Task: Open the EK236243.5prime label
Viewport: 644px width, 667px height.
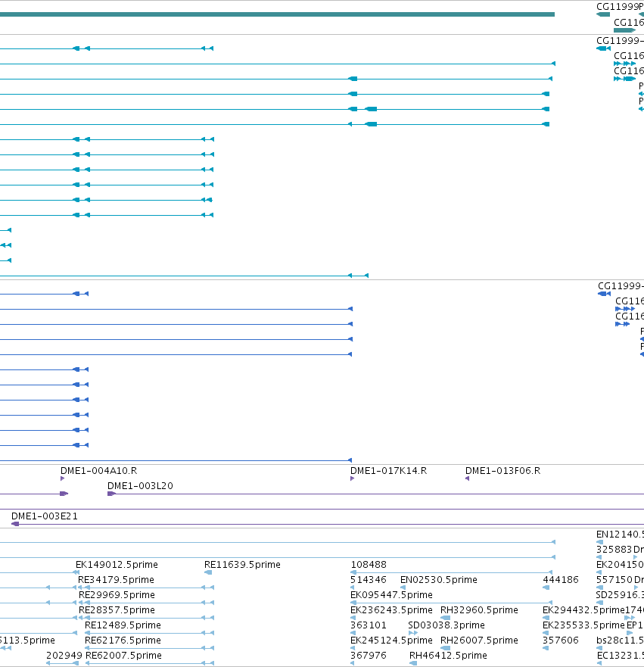Action: click(x=391, y=610)
